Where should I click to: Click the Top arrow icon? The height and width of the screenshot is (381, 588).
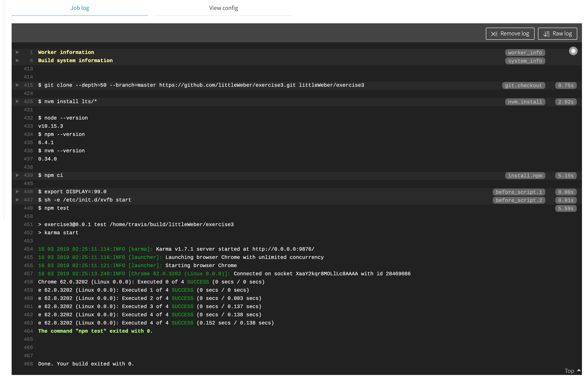pyautogui.click(x=579, y=370)
